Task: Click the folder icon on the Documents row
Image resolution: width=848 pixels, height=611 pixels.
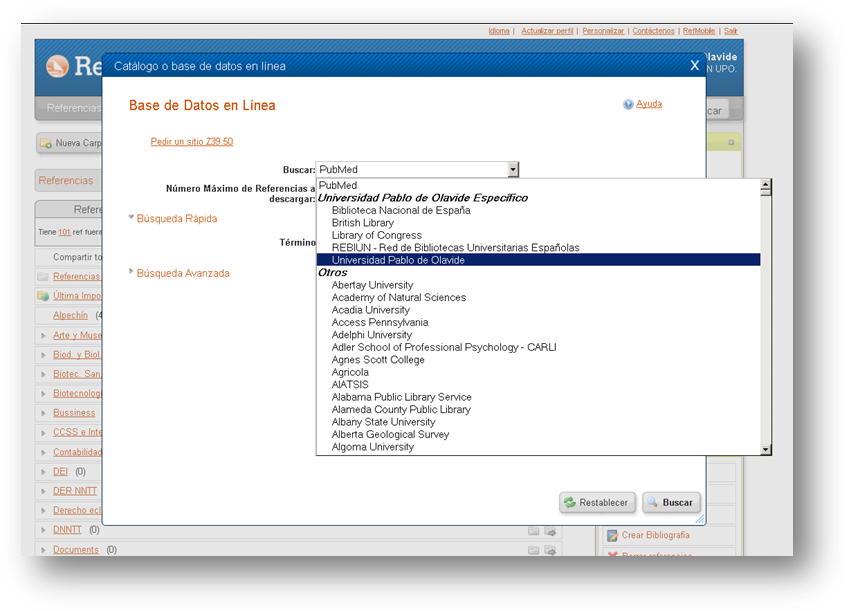Action: click(533, 550)
